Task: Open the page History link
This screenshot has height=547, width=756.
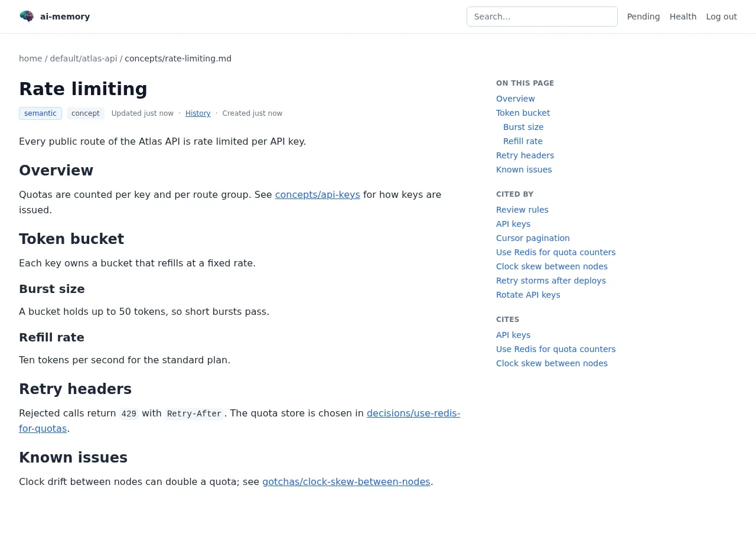Action: point(198,113)
